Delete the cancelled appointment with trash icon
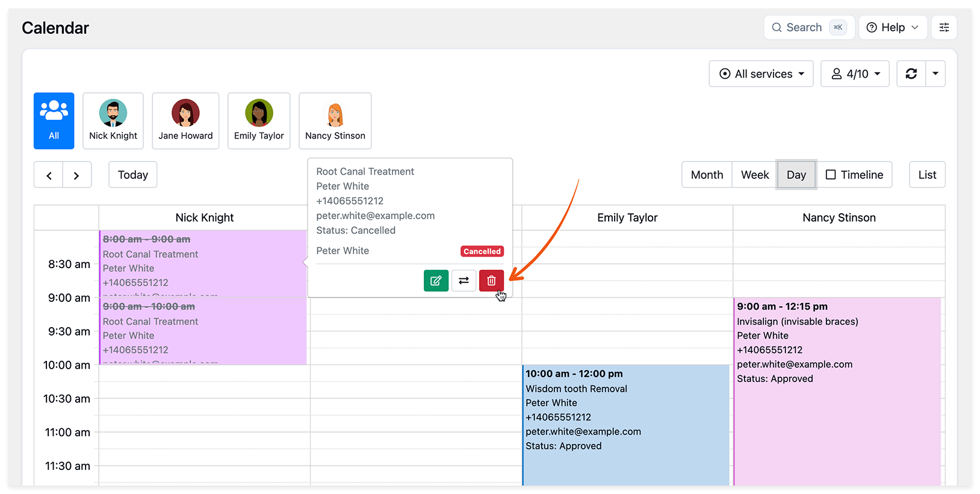This screenshot has height=494, width=980. [x=491, y=281]
